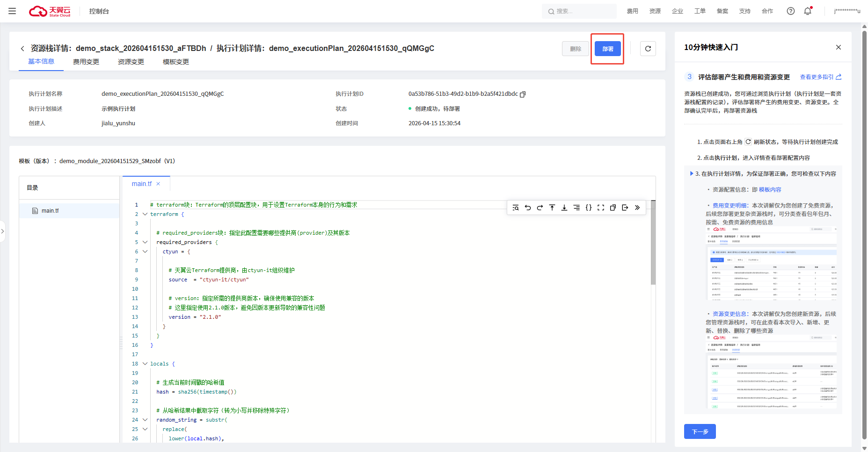Undo the last edit in the editor toolbar
This screenshot has height=452, width=868.
pyautogui.click(x=528, y=208)
